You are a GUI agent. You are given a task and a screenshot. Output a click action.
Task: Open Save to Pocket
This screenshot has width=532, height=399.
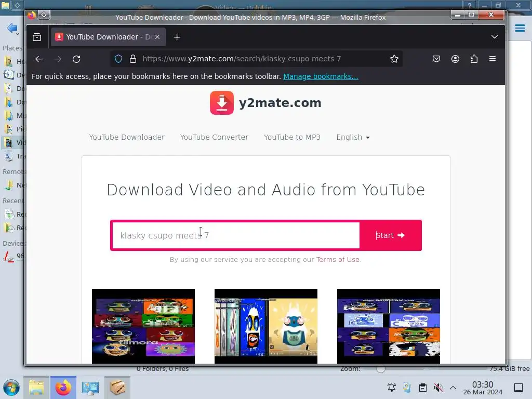(x=436, y=59)
